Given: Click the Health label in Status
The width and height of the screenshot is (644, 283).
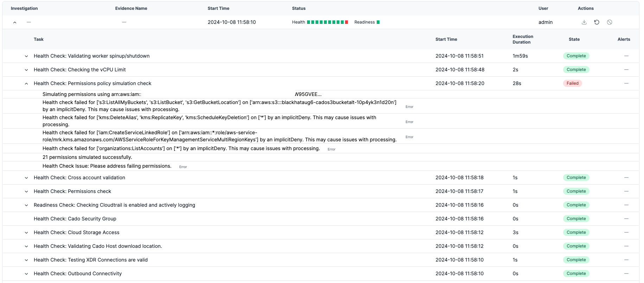Looking at the screenshot, I should click(x=298, y=22).
